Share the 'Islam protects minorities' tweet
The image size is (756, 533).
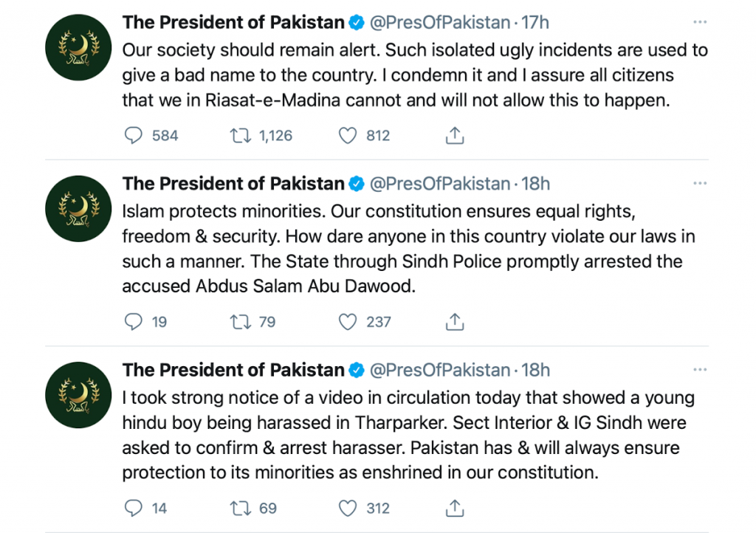(x=456, y=321)
